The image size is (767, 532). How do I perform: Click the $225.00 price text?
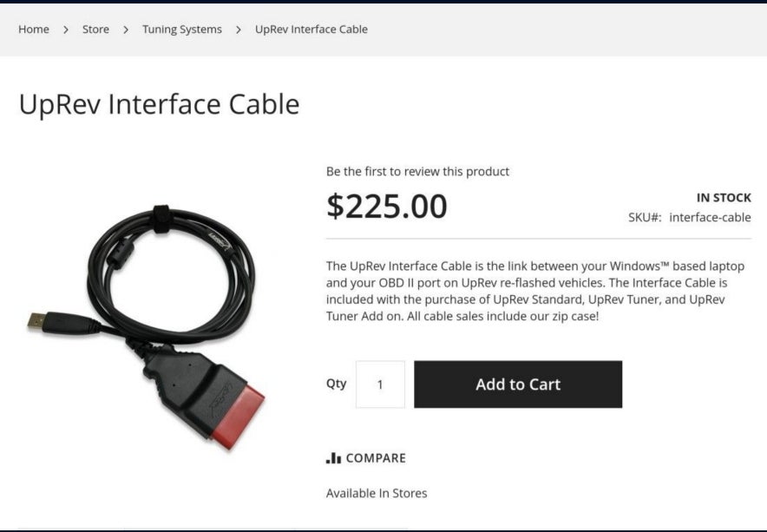[386, 206]
